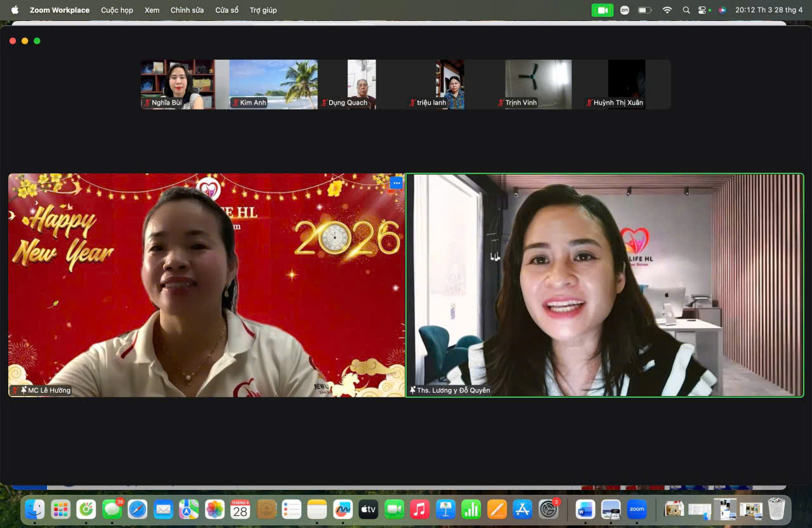Screen dimensions: 812x528
Task: Open Cốc Cốc browser in the Dock
Action: (x=86, y=509)
